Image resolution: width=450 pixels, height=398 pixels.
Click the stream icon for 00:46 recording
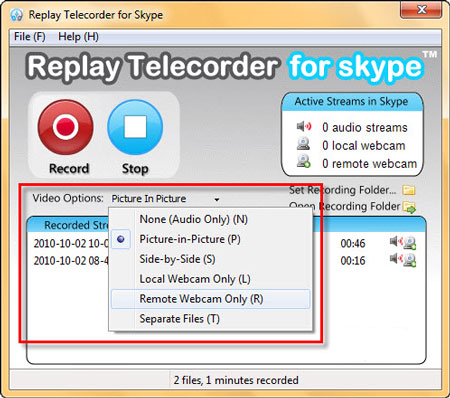(403, 242)
